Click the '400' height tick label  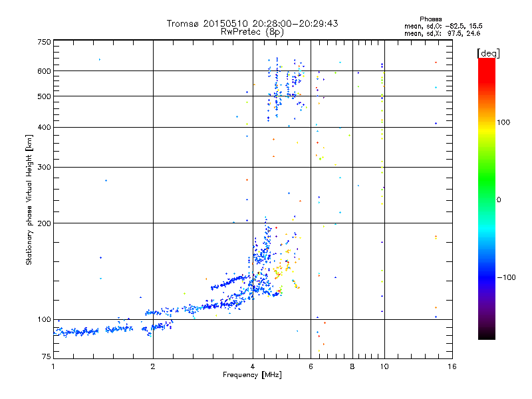[x=44, y=127]
